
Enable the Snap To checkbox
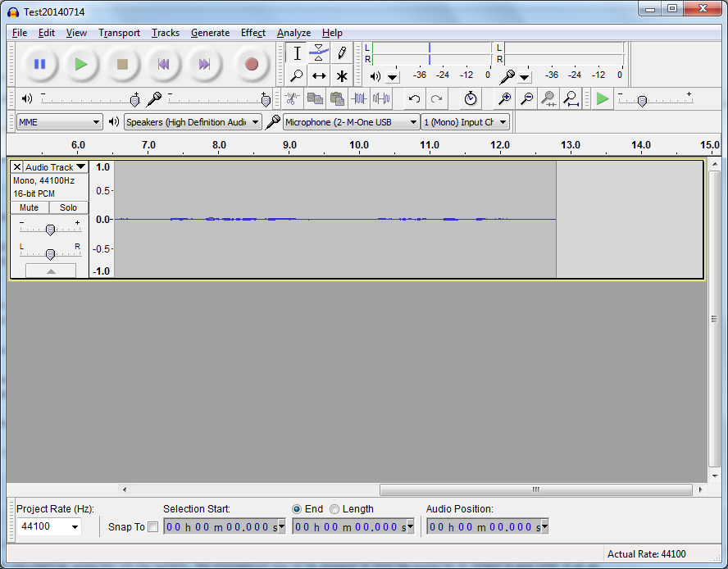point(152,526)
